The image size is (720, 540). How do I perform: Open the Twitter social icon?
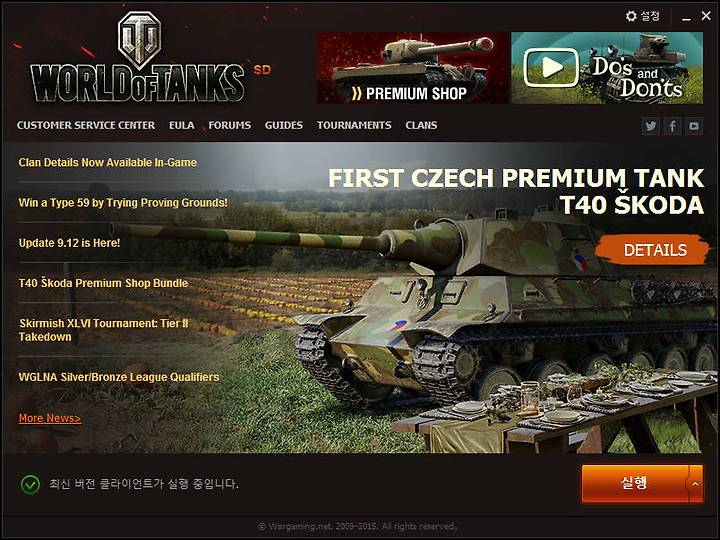coord(650,126)
